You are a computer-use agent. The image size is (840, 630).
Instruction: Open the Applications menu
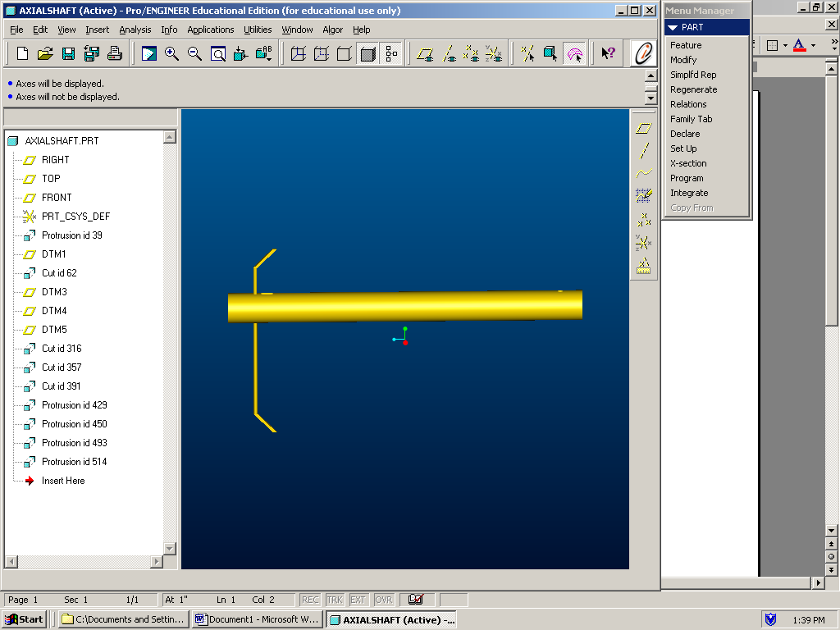[211, 30]
